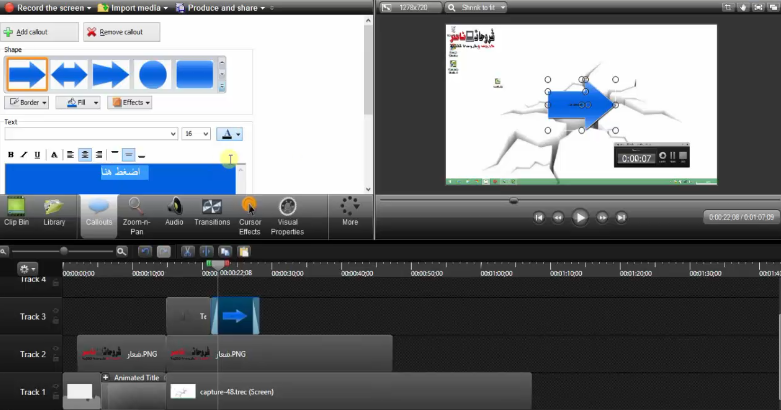Viewport: 781px width, 410px height.
Task: Align callout text to bottom
Action: (142, 155)
